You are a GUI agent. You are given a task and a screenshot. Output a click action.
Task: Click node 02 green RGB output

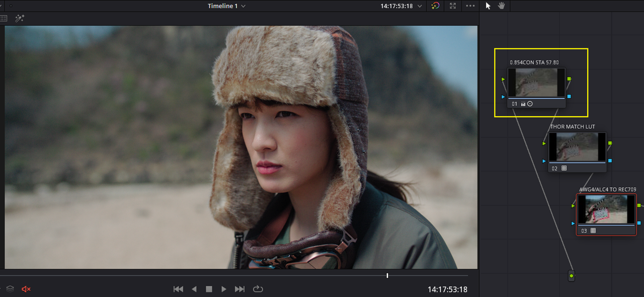(610, 143)
